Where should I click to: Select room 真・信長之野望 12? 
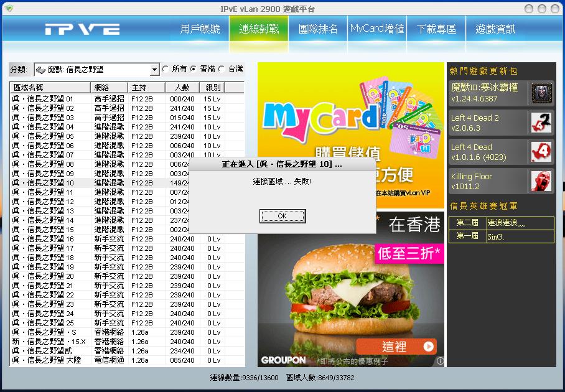point(100,202)
